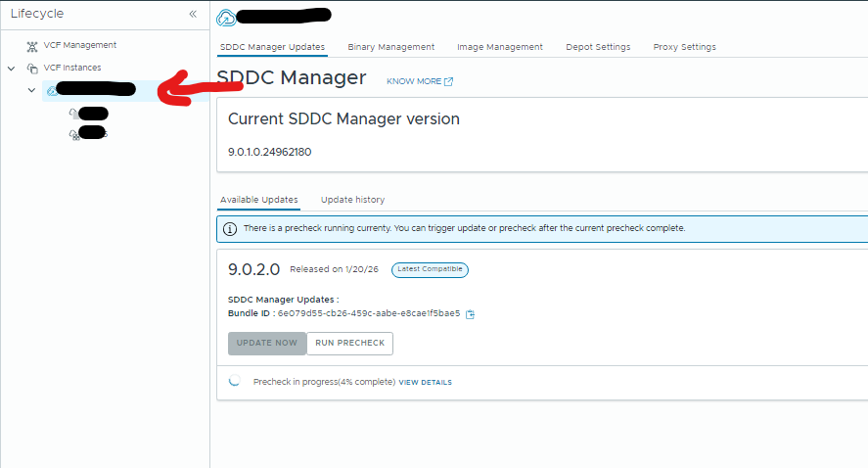Copy the Bundle ID to clipboard
This screenshot has width=868, height=468.
[470, 314]
